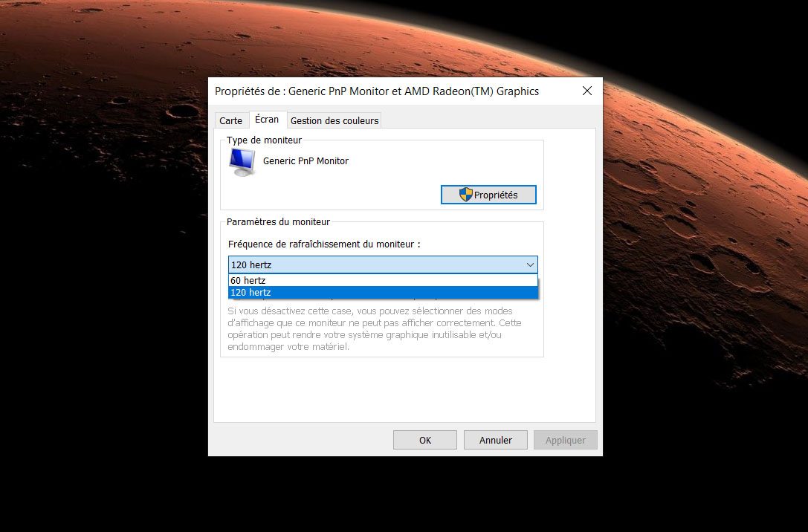Open monitor Propriétés button
This screenshot has width=808, height=532.
488,195
